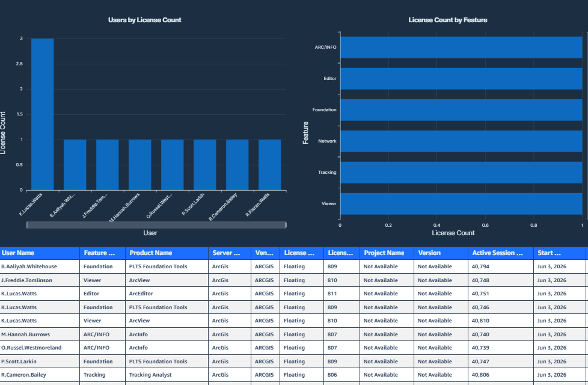
Task: Click the P.Scott.Larkin bar in users chart
Action: tap(205, 165)
